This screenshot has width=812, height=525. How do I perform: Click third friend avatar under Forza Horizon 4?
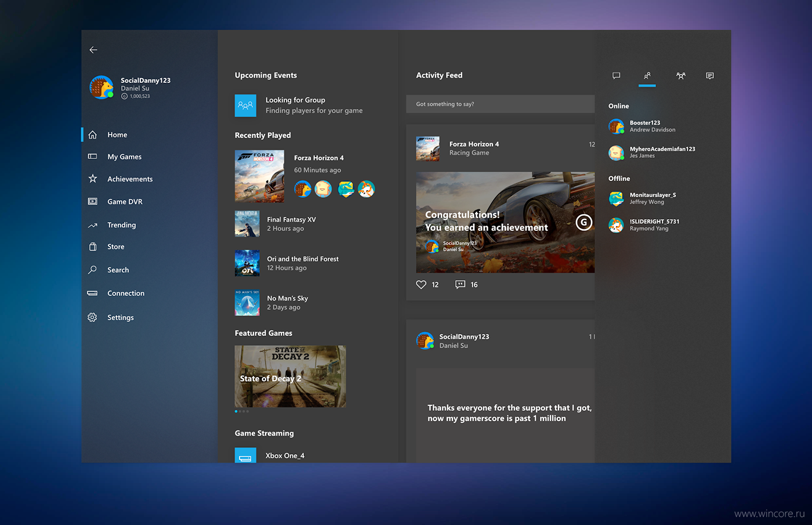[x=346, y=189]
